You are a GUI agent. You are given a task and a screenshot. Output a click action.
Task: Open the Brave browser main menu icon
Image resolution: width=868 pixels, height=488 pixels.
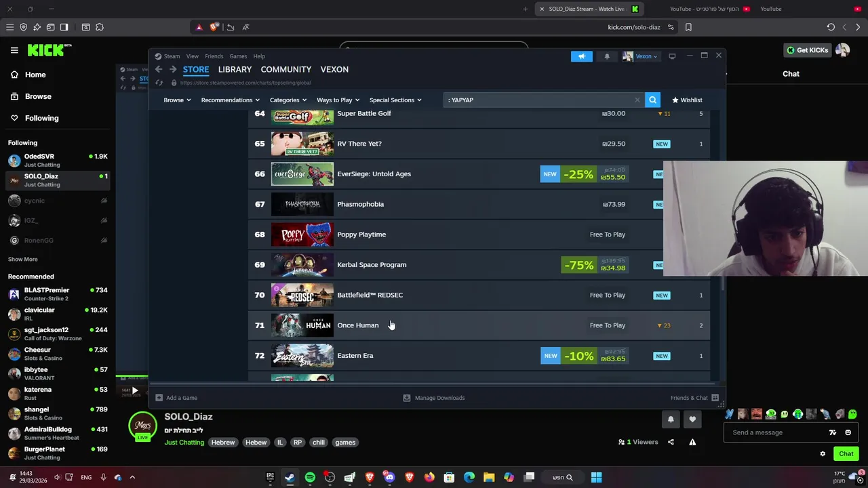pyautogui.click(x=9, y=27)
